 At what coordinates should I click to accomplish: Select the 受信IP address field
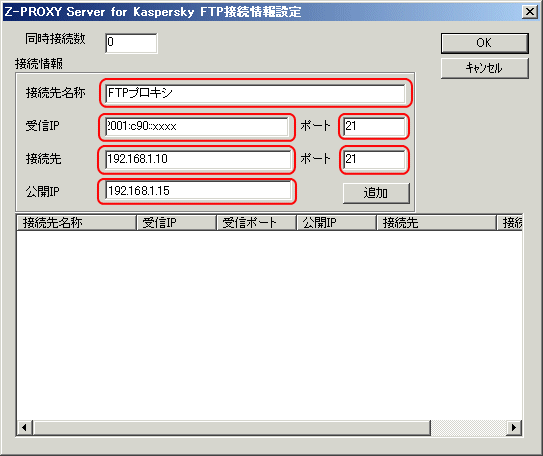[x=197, y=126]
